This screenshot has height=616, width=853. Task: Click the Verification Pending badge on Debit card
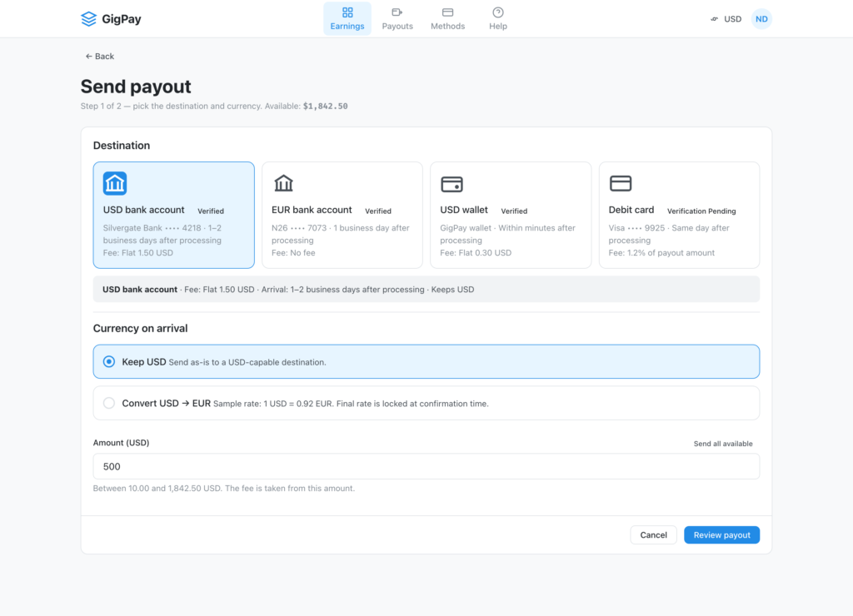click(701, 211)
